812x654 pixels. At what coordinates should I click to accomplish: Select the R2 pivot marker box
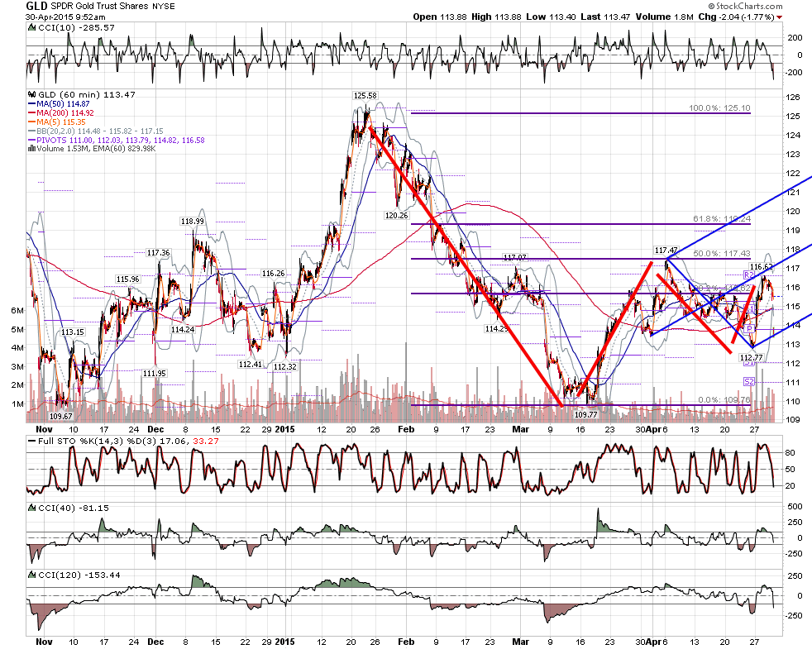(x=749, y=275)
